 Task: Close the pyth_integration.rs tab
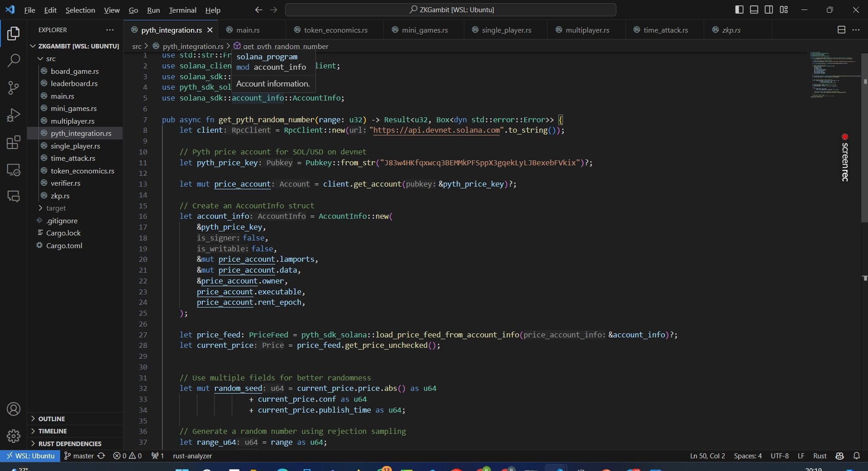coord(210,30)
